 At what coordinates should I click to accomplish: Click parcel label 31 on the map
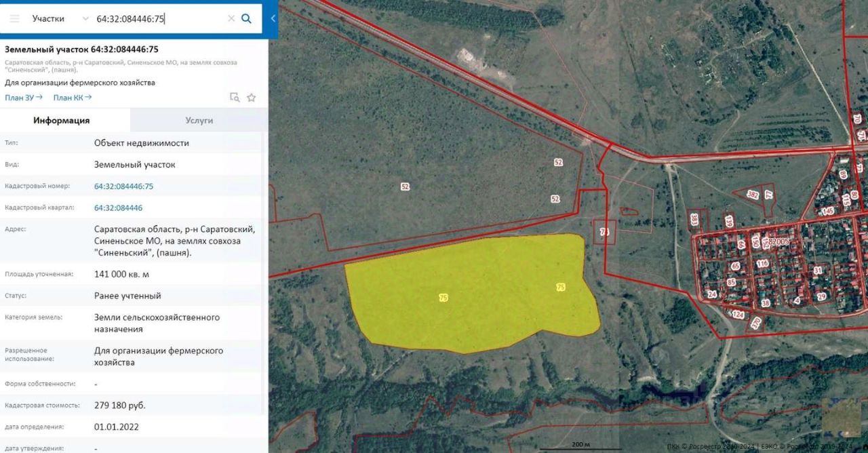pos(818,270)
